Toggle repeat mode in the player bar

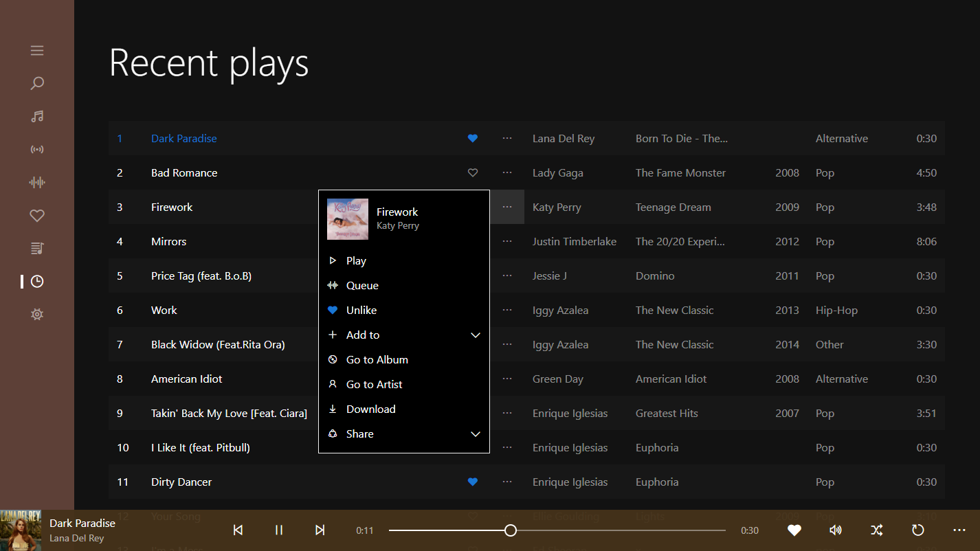[918, 530]
